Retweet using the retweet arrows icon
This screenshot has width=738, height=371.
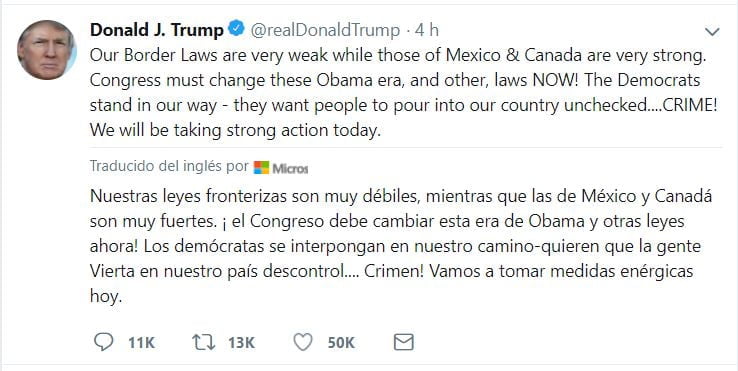pos(204,342)
